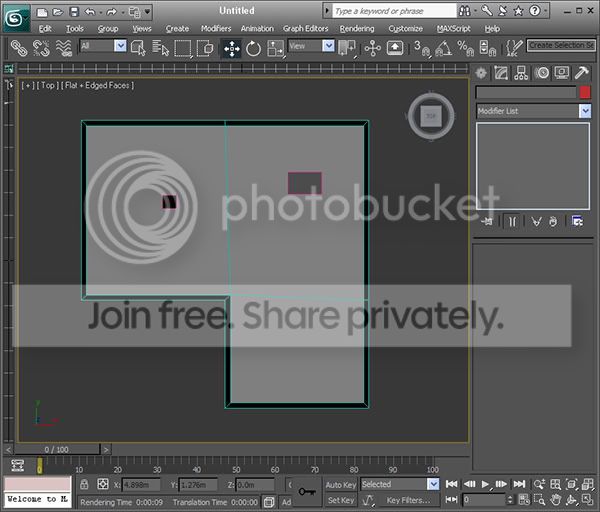Click Select and Manipulate icon
The image size is (600, 512).
tap(372, 49)
